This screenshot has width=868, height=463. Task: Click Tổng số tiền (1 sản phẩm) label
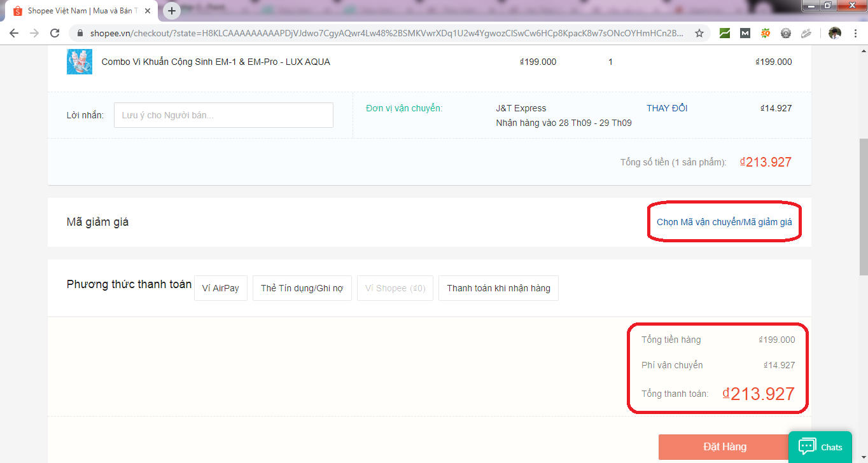click(673, 162)
